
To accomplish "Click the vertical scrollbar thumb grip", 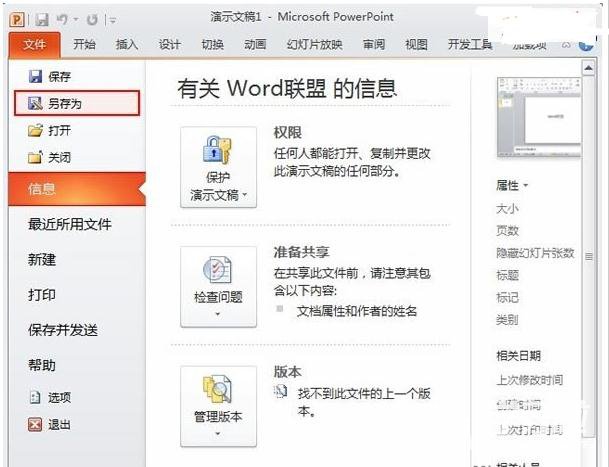I will click(x=589, y=257).
